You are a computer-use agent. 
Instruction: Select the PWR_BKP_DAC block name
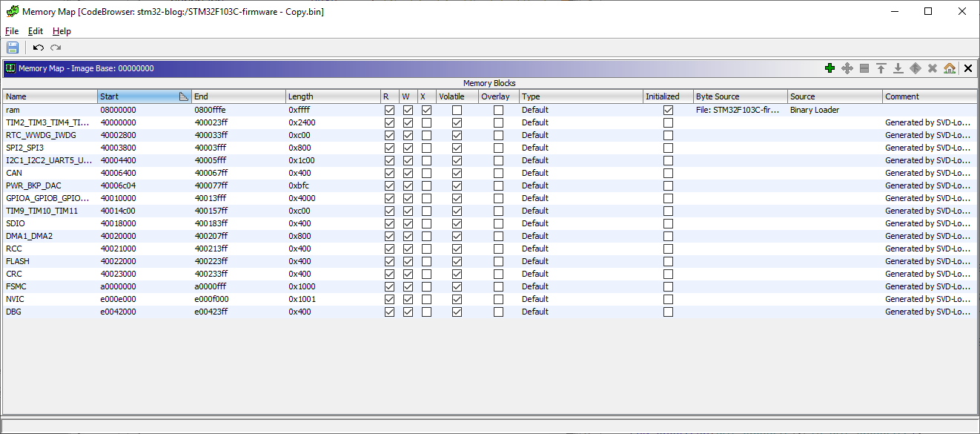point(50,185)
